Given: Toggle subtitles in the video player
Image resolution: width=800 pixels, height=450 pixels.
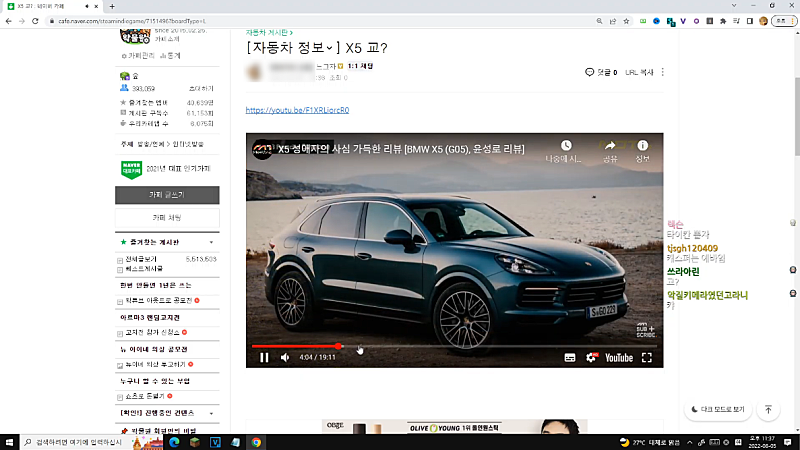Looking at the screenshot, I should click(x=570, y=358).
